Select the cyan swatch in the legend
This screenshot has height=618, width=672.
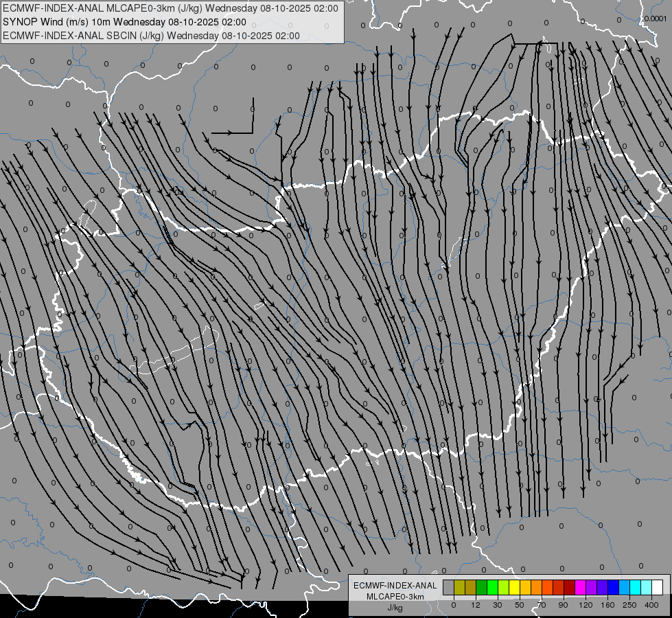(635, 587)
